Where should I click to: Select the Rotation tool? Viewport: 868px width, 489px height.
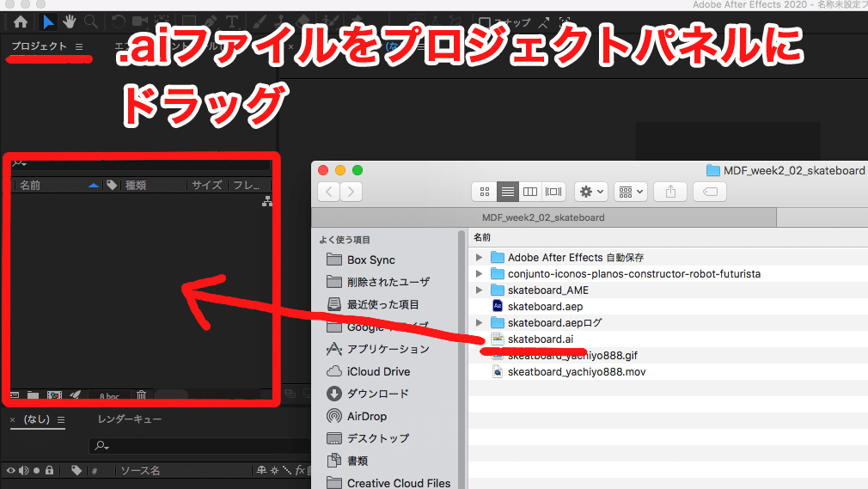118,22
